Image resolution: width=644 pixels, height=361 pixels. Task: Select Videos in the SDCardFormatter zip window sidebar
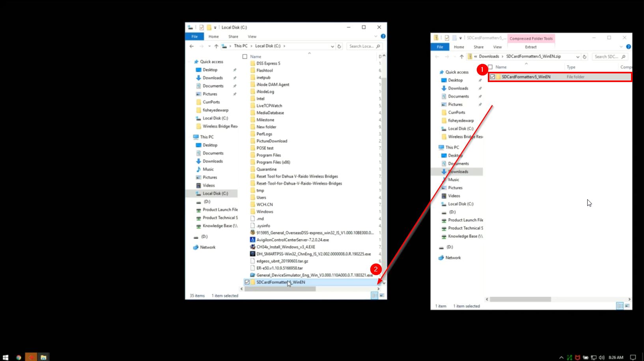[x=454, y=196]
